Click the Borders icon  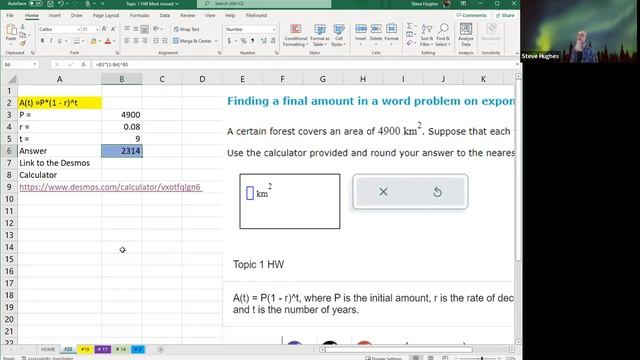(x=76, y=41)
